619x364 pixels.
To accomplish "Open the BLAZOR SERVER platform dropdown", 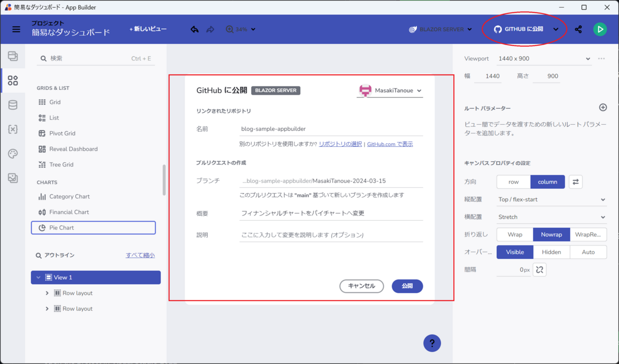I will pyautogui.click(x=441, y=29).
